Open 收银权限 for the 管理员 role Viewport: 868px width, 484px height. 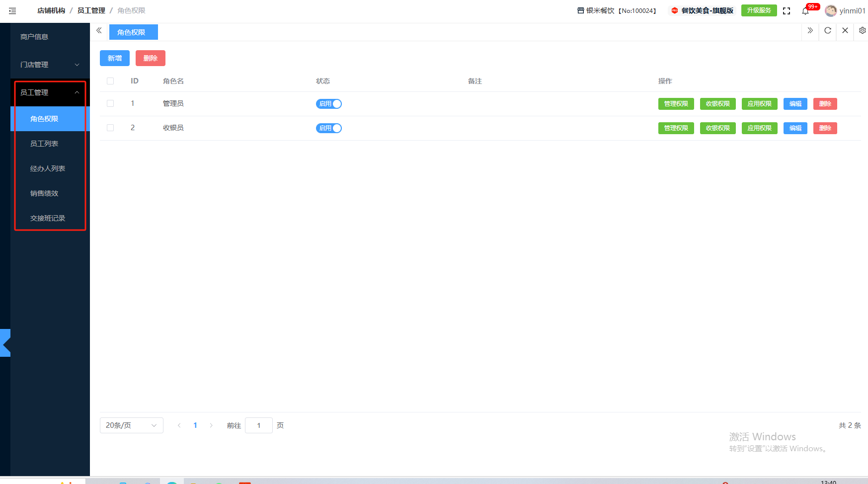[x=717, y=104]
